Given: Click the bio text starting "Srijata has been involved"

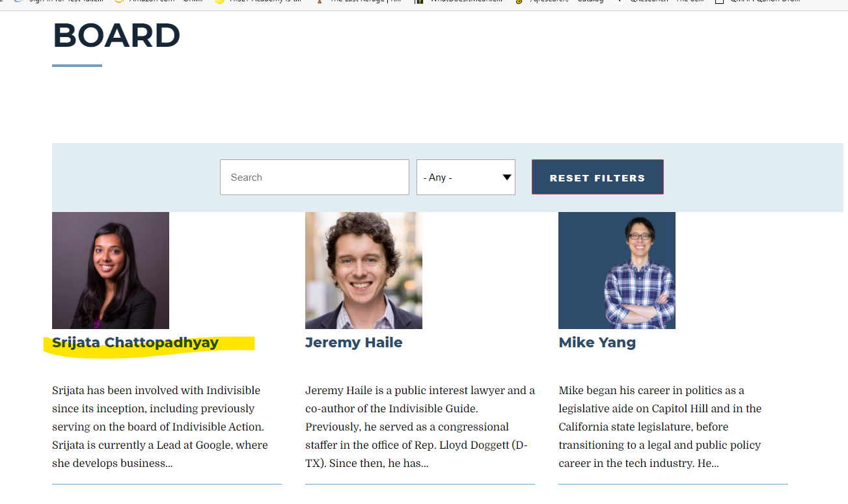Looking at the screenshot, I should [x=160, y=427].
